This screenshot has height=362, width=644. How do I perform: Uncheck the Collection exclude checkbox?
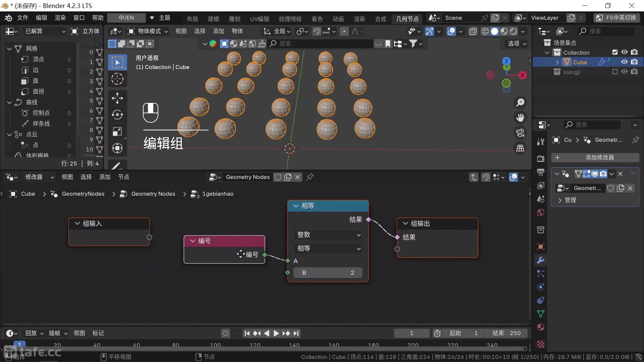pos(614,52)
